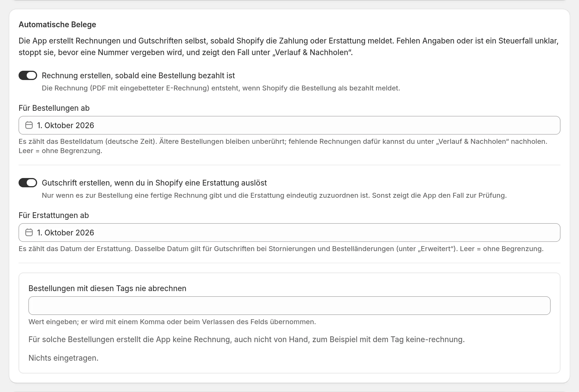
Task: Click hint 'Wert eingeben; er wird mit einem Komma…'
Action: 172,322
